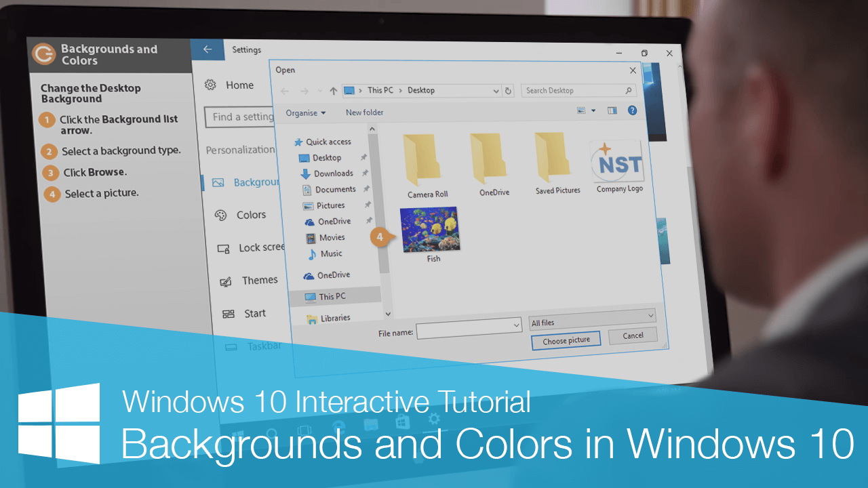Open the change view options dropdown

(593, 110)
